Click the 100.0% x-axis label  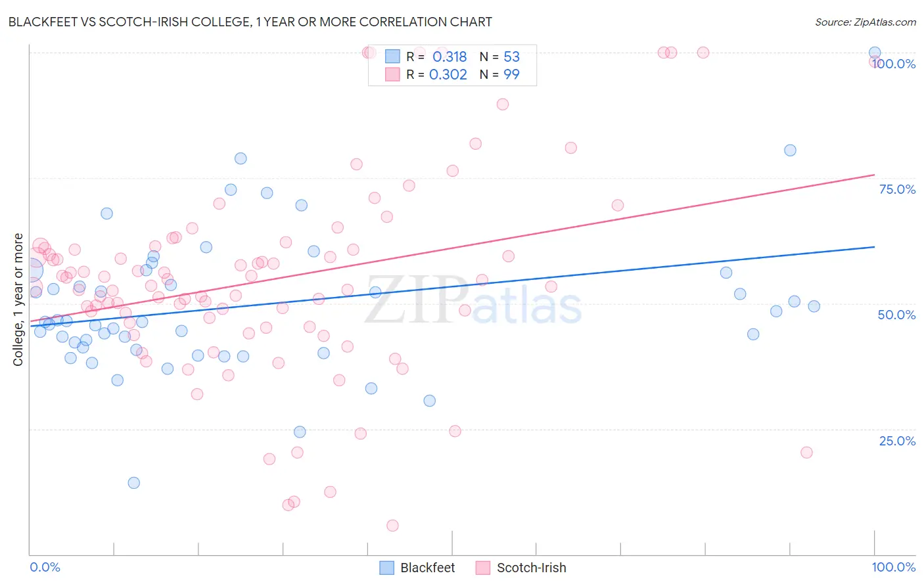tap(894, 567)
